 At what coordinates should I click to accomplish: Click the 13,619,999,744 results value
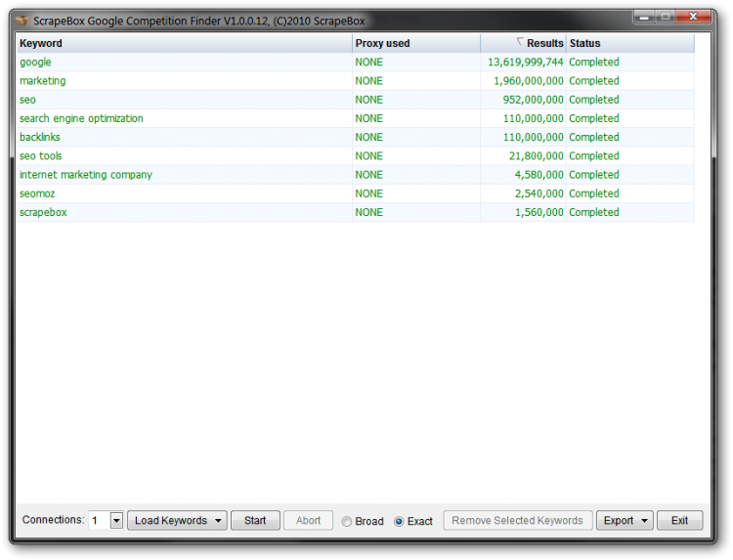(526, 63)
